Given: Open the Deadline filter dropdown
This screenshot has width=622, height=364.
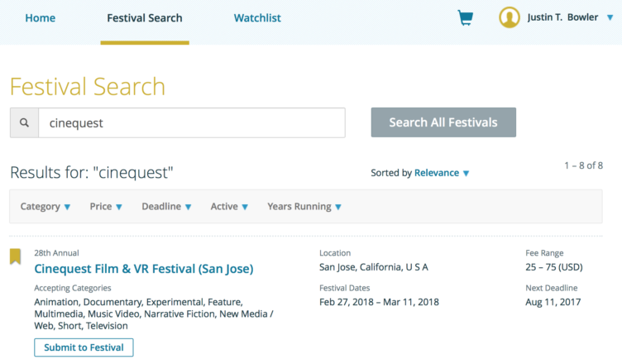Looking at the screenshot, I should (x=166, y=207).
